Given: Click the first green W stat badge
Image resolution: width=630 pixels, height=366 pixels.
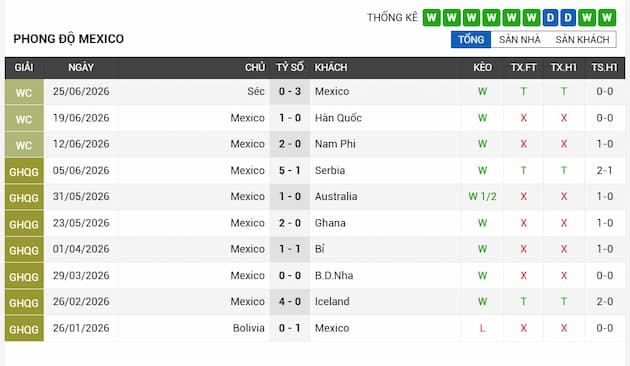Looking at the screenshot, I should coord(431,18).
